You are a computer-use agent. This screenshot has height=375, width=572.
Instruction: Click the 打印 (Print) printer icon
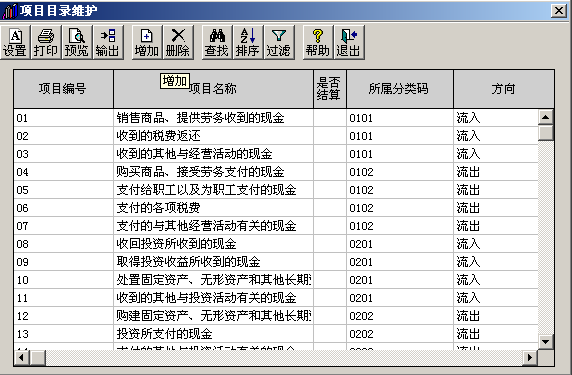46,42
